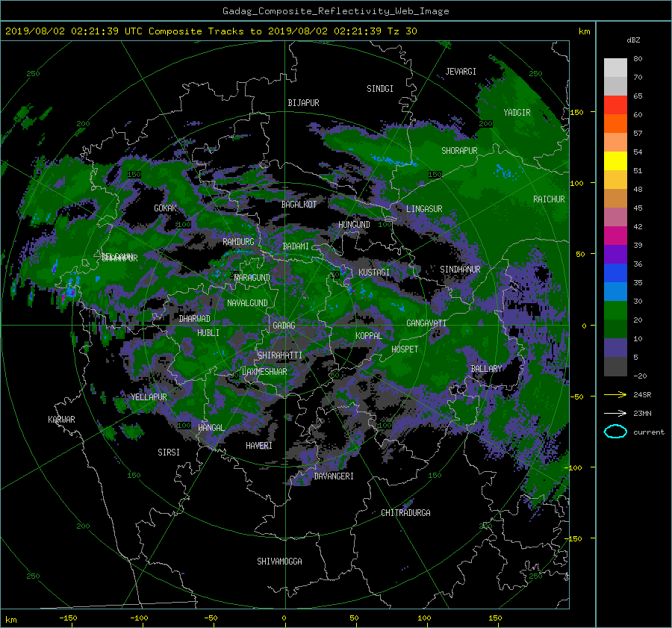Image resolution: width=672 pixels, height=628 pixels.
Task: Pick the light gray top swatch of dBZ scale
Action: coord(615,67)
